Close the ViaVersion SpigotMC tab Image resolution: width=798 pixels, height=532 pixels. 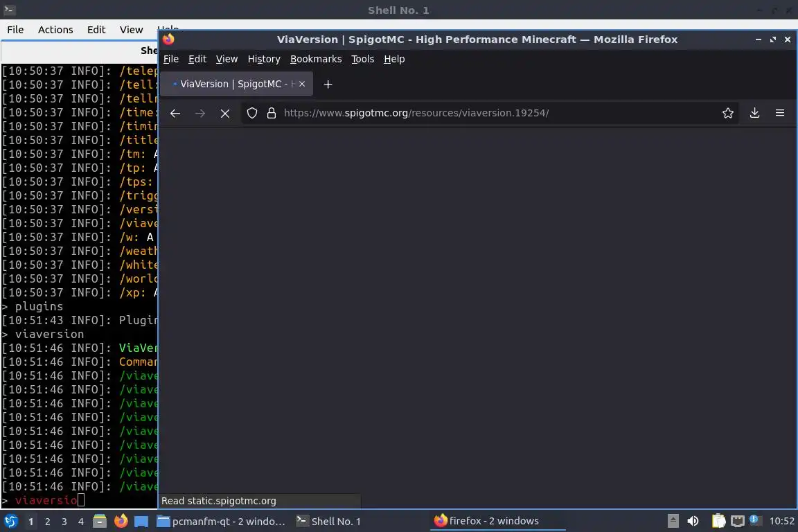tap(302, 84)
